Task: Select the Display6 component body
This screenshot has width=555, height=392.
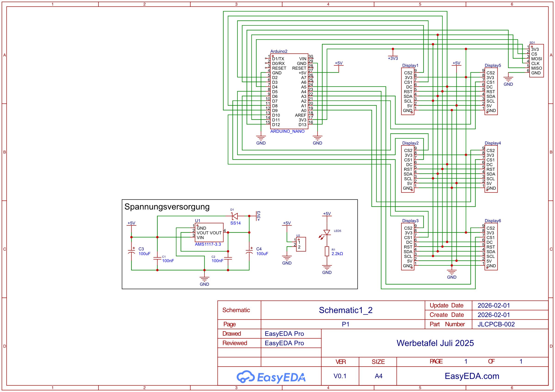Action: [x=491, y=247]
